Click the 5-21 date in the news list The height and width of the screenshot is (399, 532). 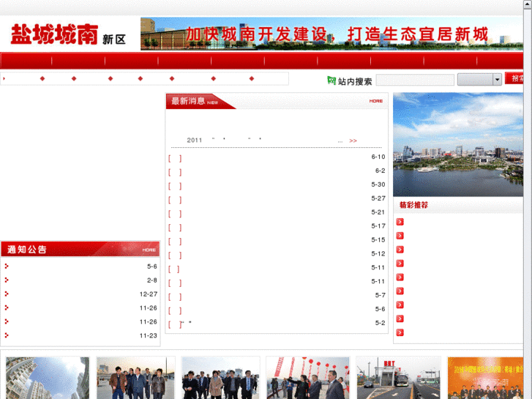[378, 212]
